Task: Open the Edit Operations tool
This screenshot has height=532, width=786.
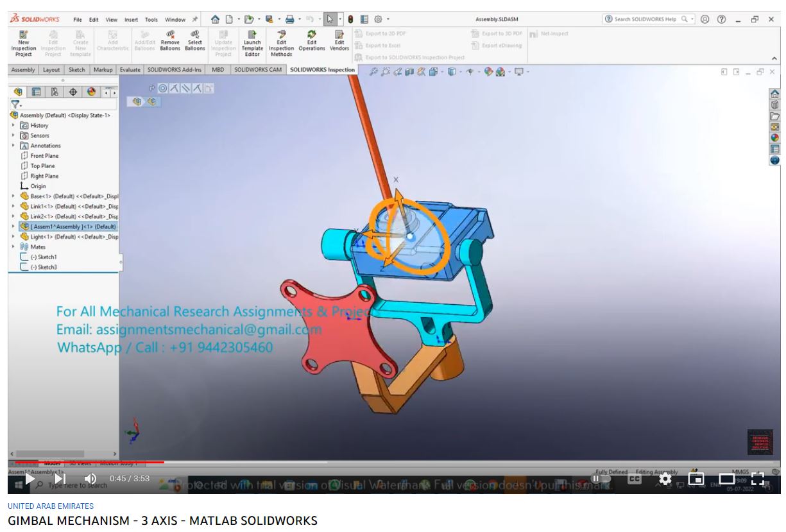Action: point(312,40)
